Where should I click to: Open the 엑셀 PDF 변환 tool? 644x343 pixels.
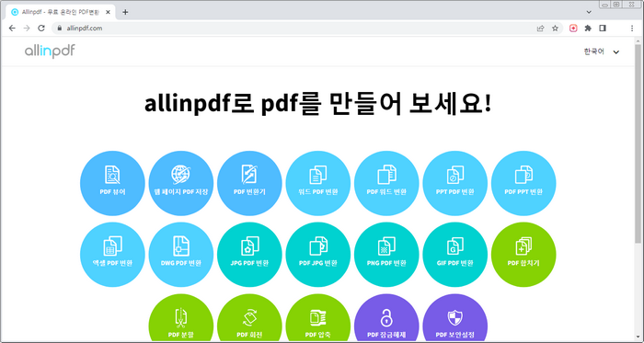pyautogui.click(x=112, y=255)
